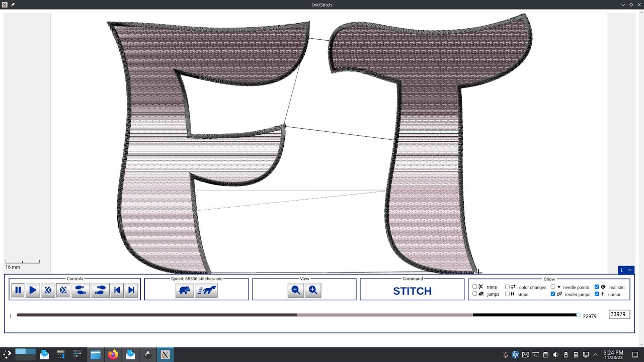Enable the trims checkbox
Image resolution: width=644 pixels, height=362 pixels.
tap(474, 287)
